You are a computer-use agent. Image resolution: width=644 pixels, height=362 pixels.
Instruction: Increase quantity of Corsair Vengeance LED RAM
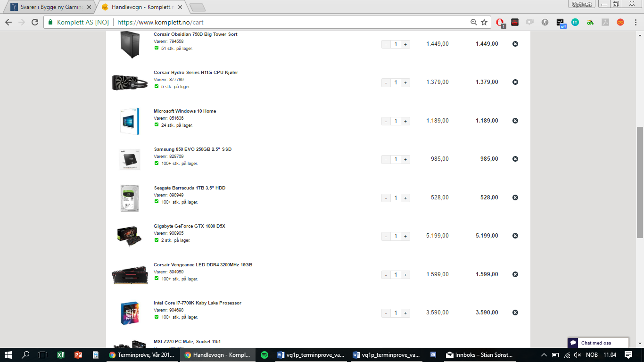pos(405,275)
